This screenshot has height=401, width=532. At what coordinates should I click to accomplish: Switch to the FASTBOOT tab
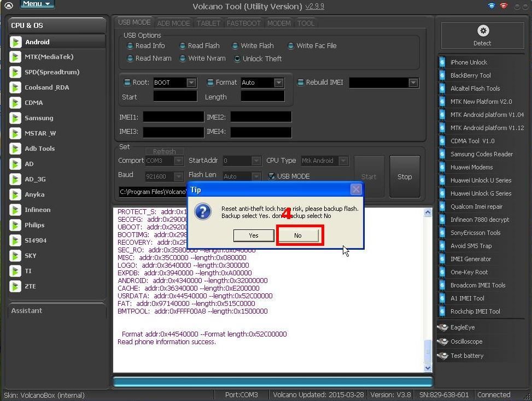(x=243, y=23)
